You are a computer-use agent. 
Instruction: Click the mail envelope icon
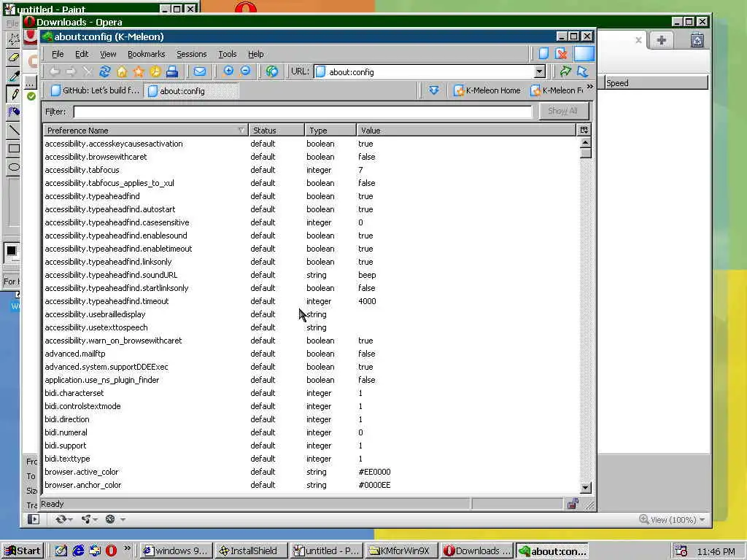200,72
